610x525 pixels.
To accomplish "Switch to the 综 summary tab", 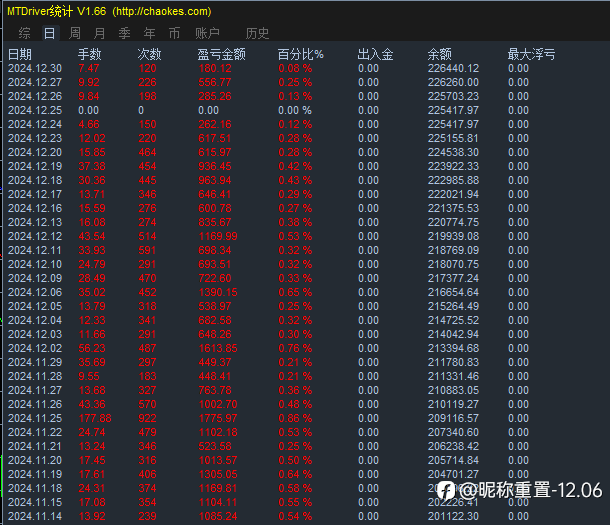I will tap(24, 33).
